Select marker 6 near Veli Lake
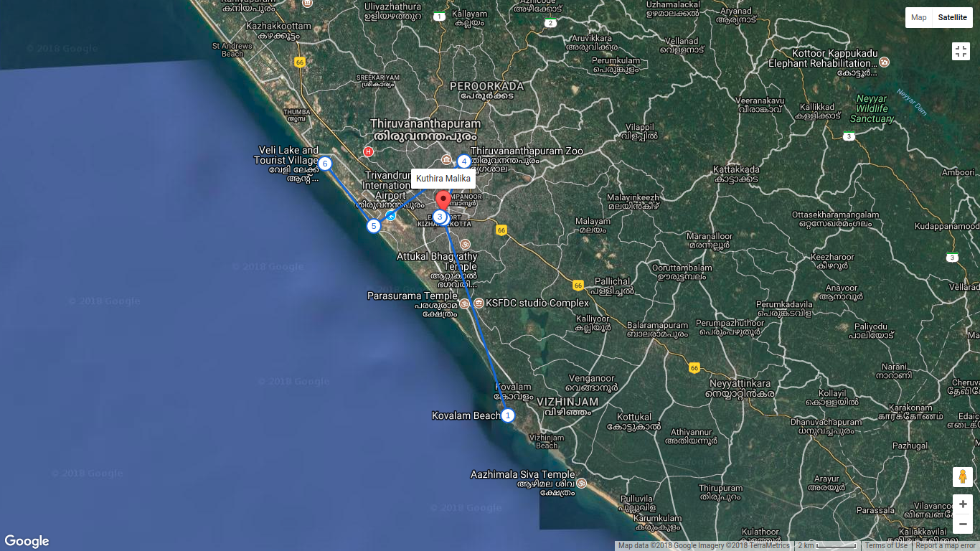The image size is (980, 551). click(x=325, y=164)
